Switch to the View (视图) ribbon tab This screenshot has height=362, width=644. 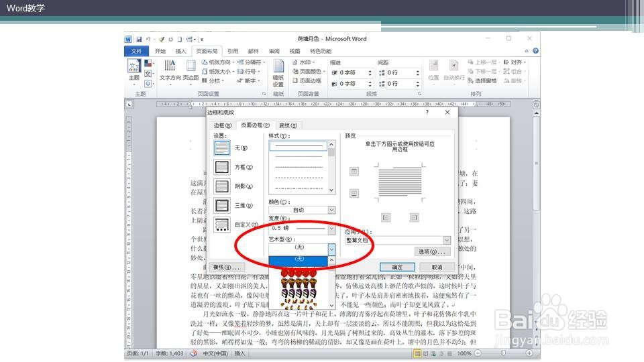tap(294, 52)
